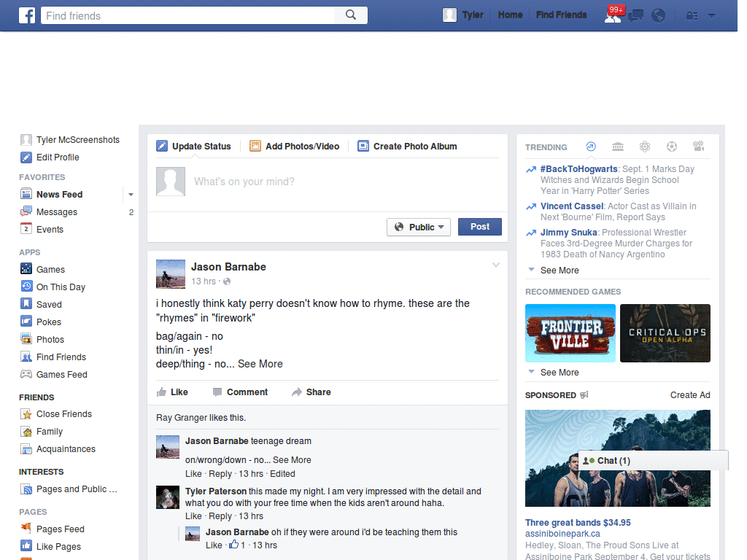Open the Public audience selector dropdown

coord(419,227)
